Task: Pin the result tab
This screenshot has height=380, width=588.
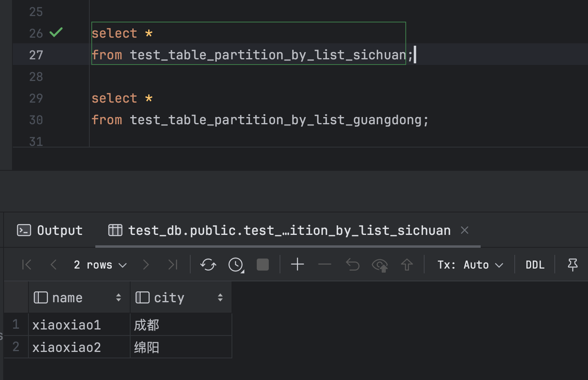Action: tap(573, 265)
